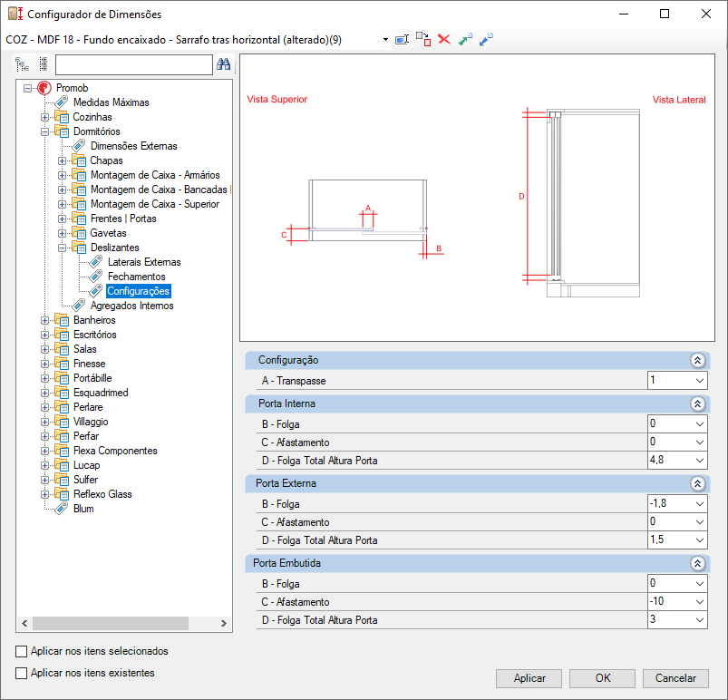Image resolution: width=728 pixels, height=700 pixels.
Task: Click the blue arrow import icon
Action: [486, 40]
